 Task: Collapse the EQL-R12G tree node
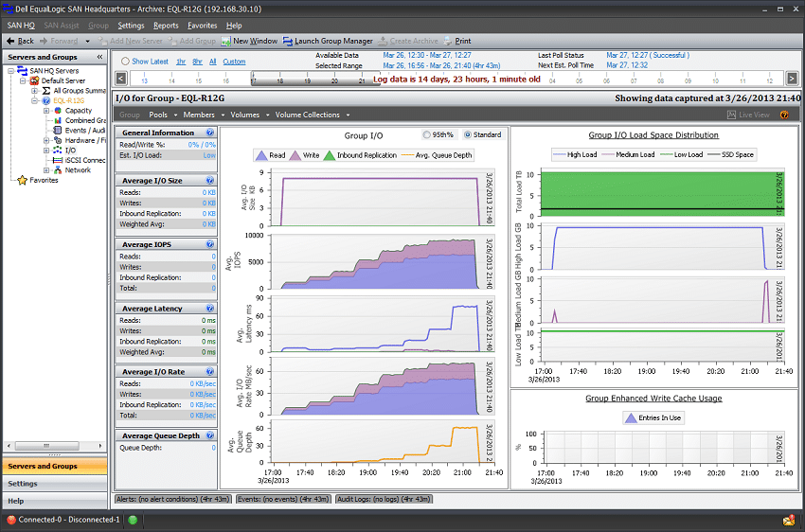point(35,100)
